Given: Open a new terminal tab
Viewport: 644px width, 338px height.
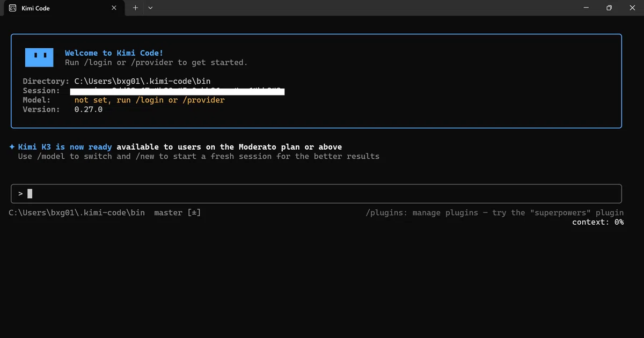Looking at the screenshot, I should tap(135, 8).
